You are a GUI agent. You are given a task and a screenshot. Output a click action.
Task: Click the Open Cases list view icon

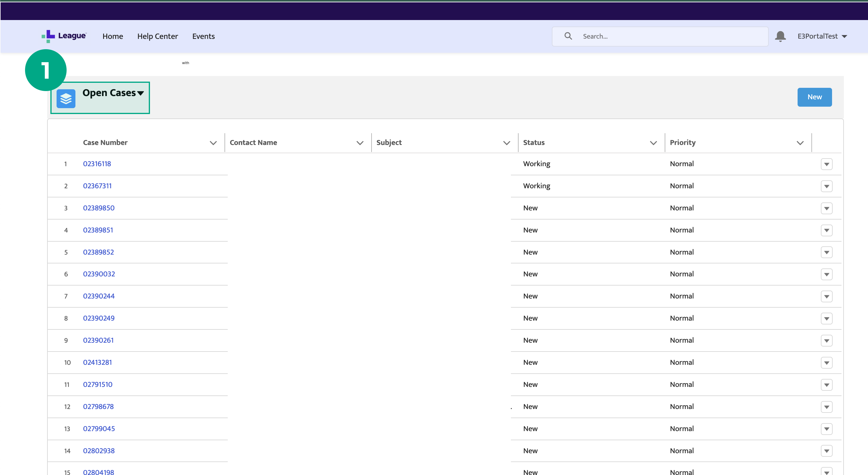point(66,98)
